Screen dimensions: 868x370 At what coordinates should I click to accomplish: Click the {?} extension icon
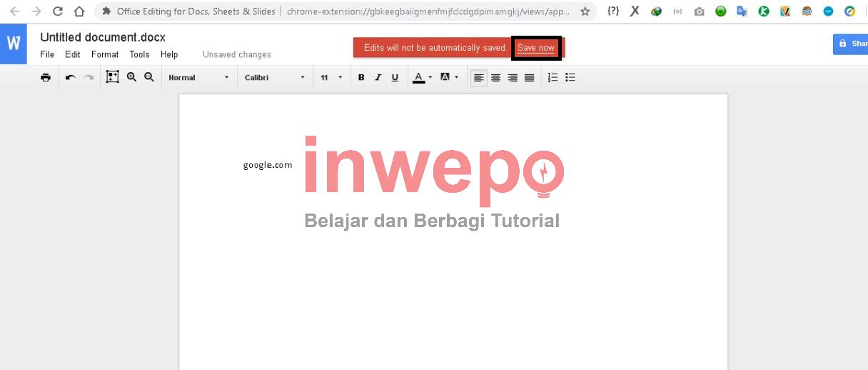(613, 11)
